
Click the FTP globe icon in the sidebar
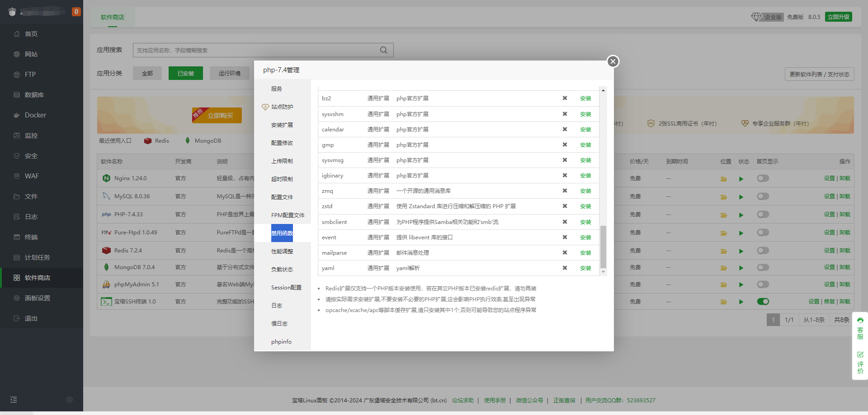pyautogui.click(x=17, y=75)
